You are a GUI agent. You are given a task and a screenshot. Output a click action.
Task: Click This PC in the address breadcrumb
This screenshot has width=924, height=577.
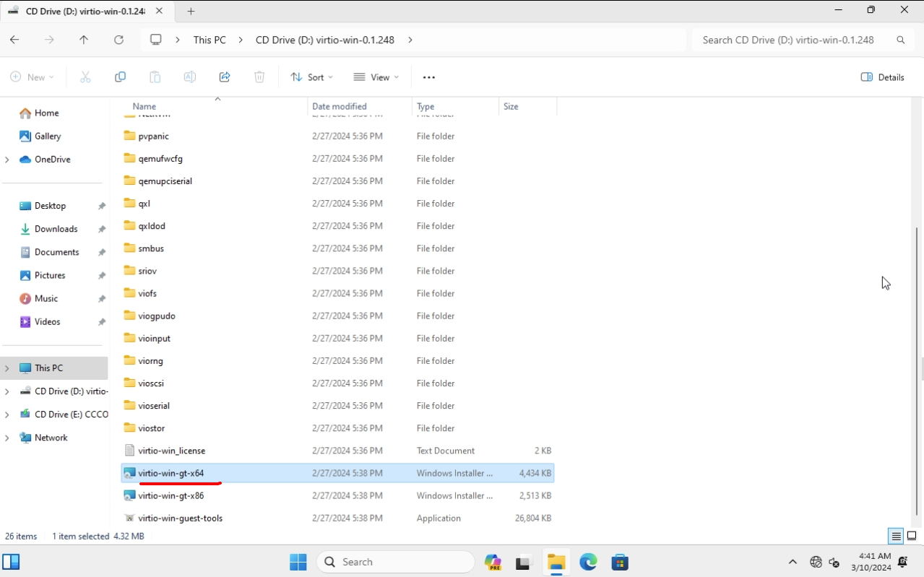coord(210,40)
